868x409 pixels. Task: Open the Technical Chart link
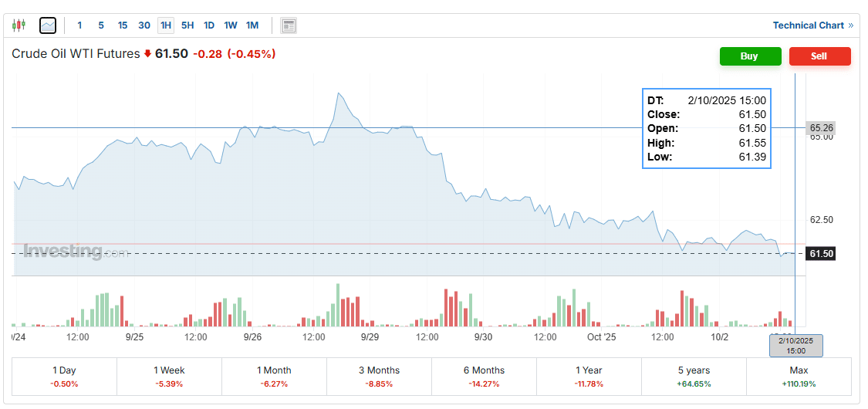808,25
